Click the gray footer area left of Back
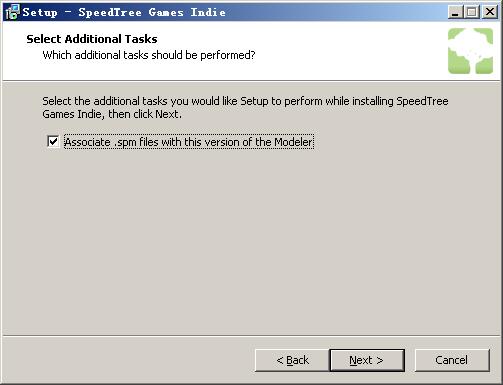The width and height of the screenshot is (503, 385). tap(127, 360)
